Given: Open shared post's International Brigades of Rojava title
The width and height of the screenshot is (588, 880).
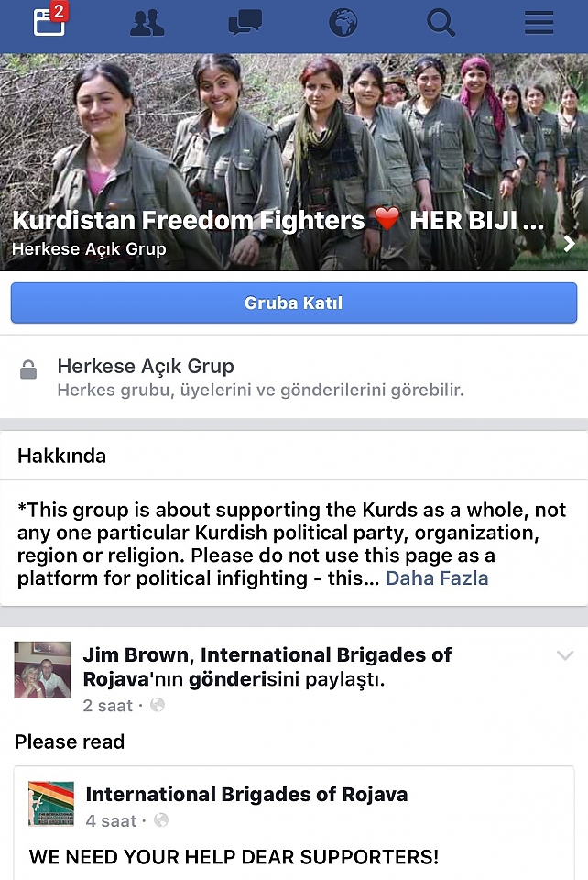Looking at the screenshot, I should click(x=246, y=795).
